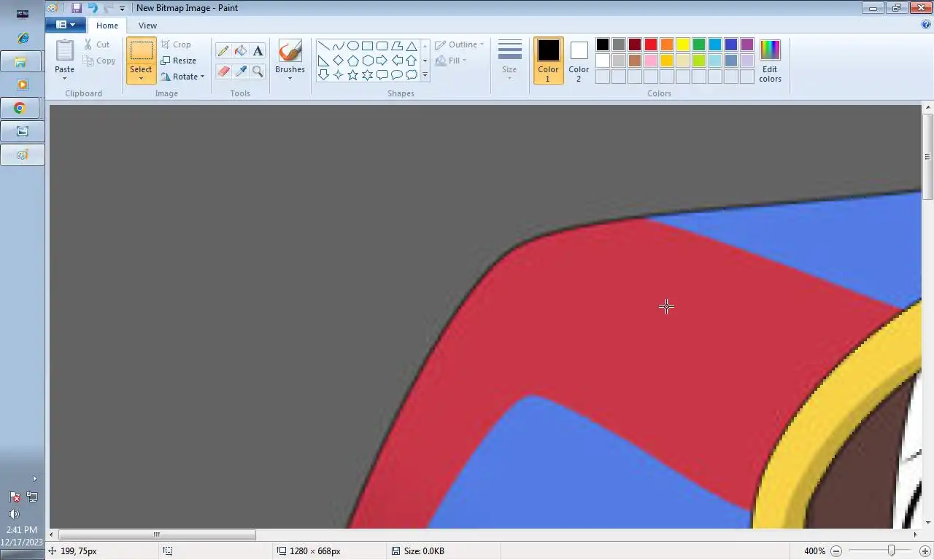Open the shape Outline dropdown
Viewport: 934px width, 560px height.
[460, 44]
